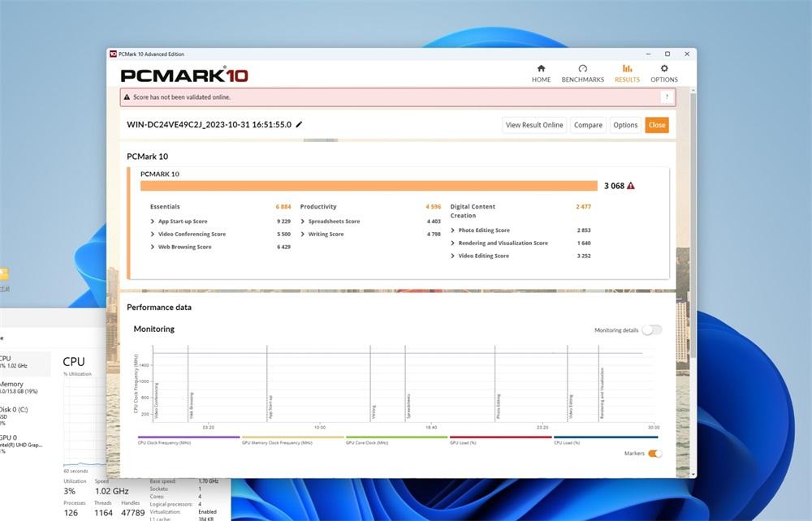Click the pencil icon to rename result
This screenshot has height=521, width=812.
[x=300, y=125]
